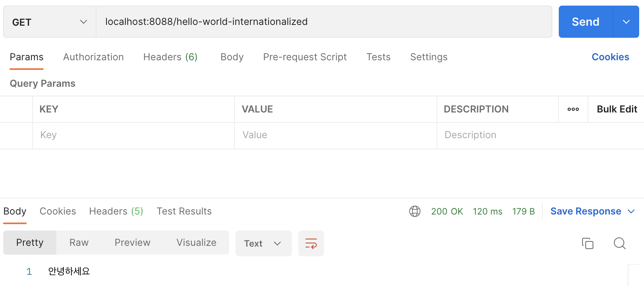Switch to the Params tab
644x286 pixels.
click(x=27, y=57)
